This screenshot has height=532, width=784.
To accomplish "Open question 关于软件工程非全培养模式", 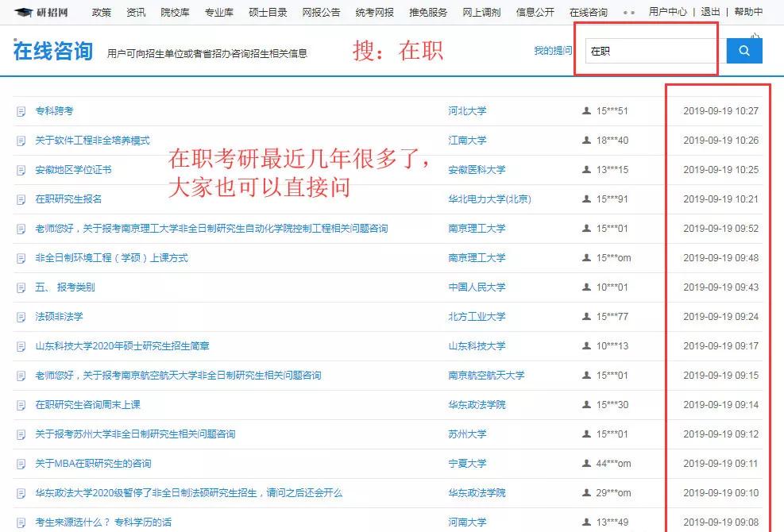I will (92, 141).
